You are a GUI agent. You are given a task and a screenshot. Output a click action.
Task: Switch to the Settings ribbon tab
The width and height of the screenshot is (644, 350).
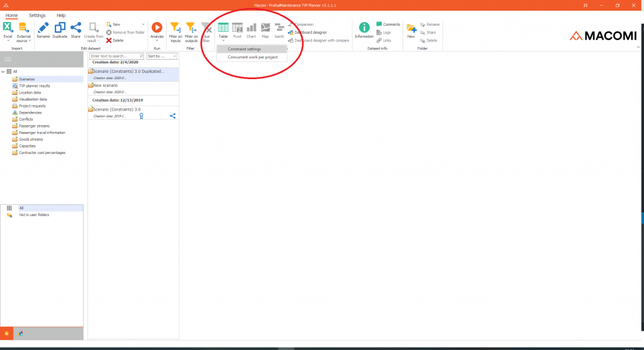(x=37, y=15)
